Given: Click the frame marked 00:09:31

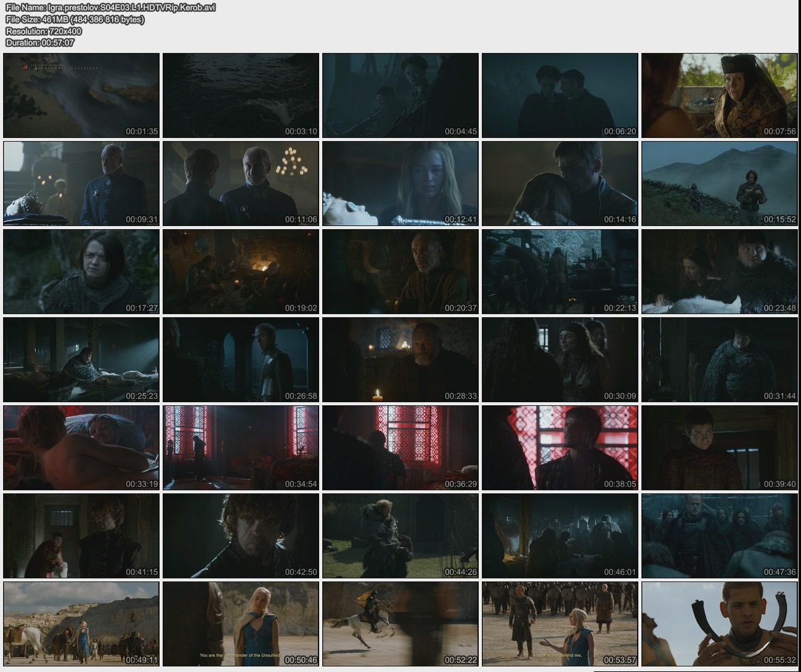Looking at the screenshot, I should pyautogui.click(x=81, y=184).
